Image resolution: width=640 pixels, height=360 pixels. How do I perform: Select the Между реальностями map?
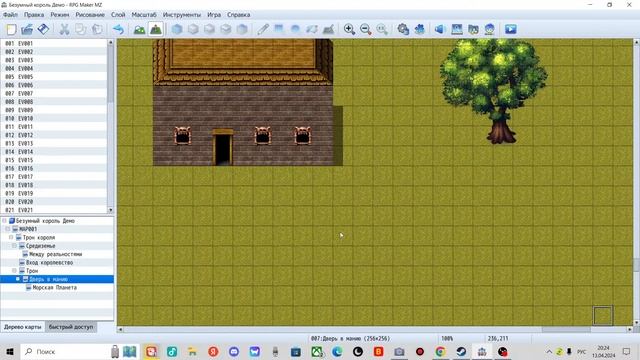point(56,254)
